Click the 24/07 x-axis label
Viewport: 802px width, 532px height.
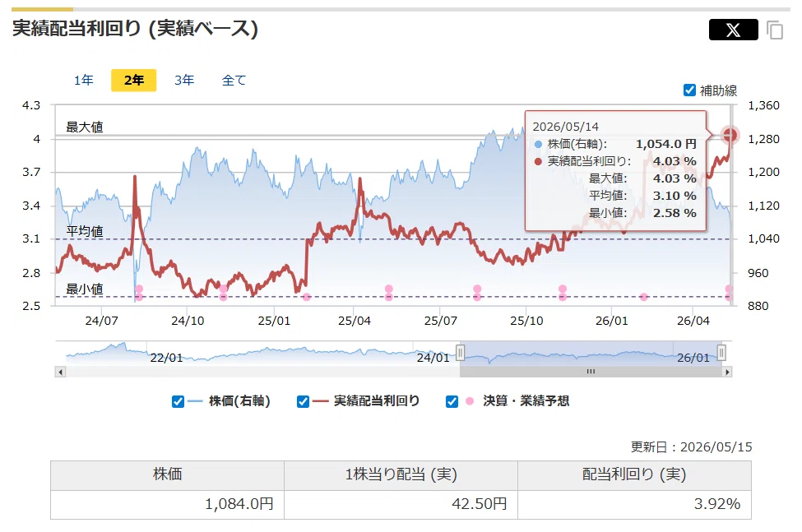tap(101, 321)
